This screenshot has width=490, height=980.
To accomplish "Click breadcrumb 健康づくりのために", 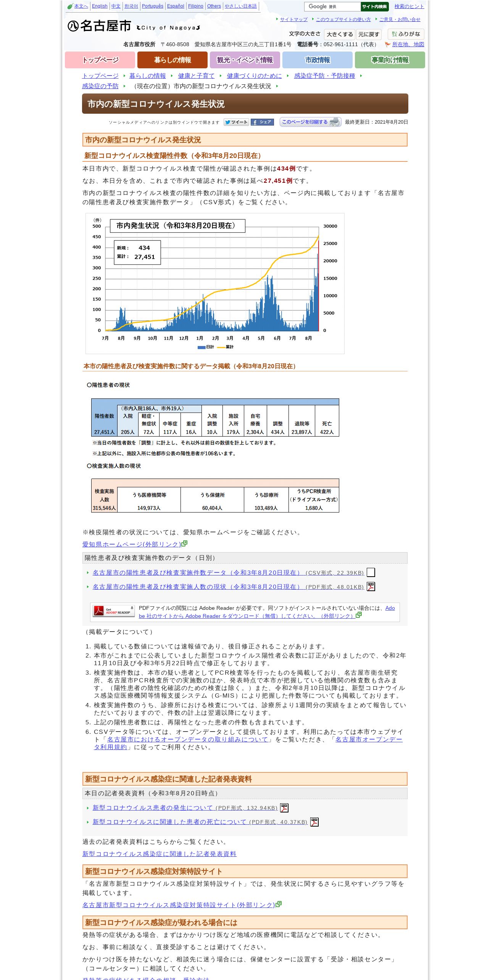I will [255, 76].
